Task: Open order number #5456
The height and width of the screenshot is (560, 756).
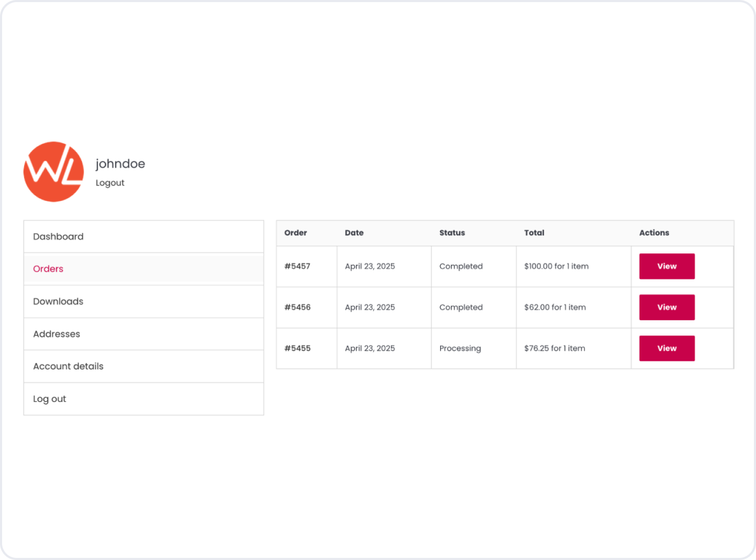Action: click(297, 307)
